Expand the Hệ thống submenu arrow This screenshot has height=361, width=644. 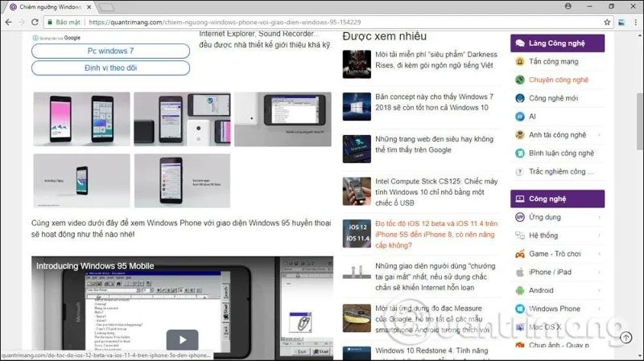[599, 236]
